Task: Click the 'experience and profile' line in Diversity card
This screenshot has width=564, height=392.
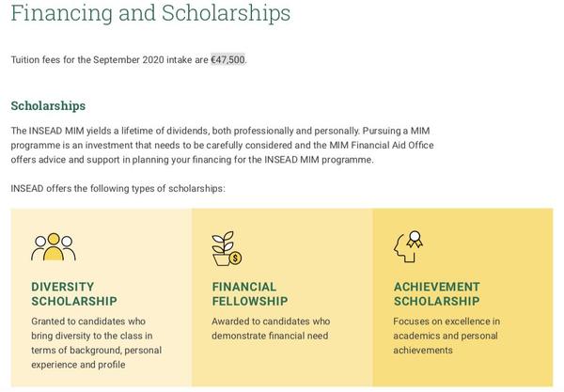Action: [77, 365]
